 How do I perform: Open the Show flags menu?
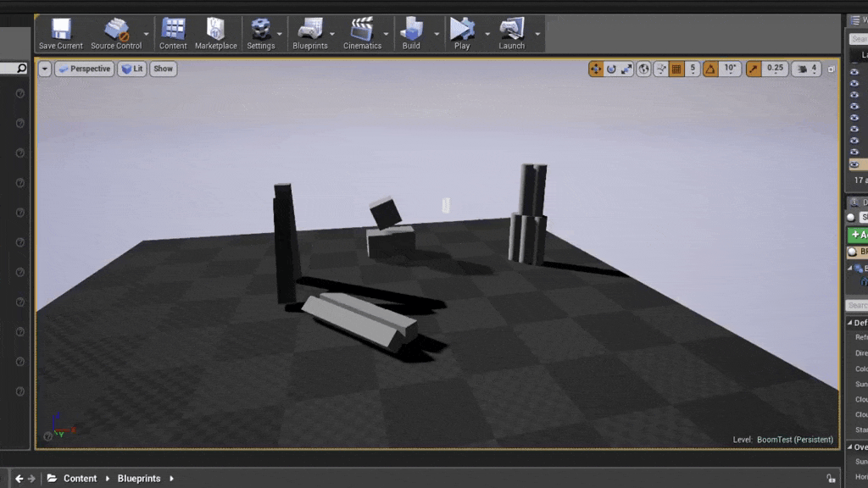pyautogui.click(x=163, y=69)
